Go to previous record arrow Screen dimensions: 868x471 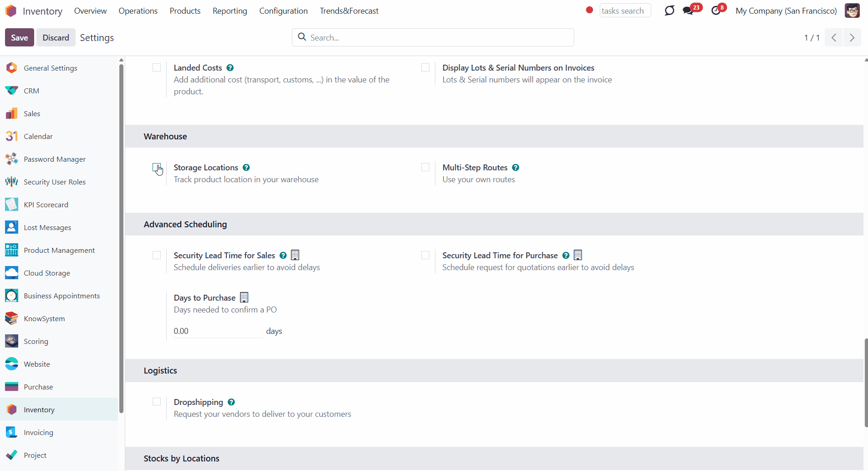click(x=834, y=37)
